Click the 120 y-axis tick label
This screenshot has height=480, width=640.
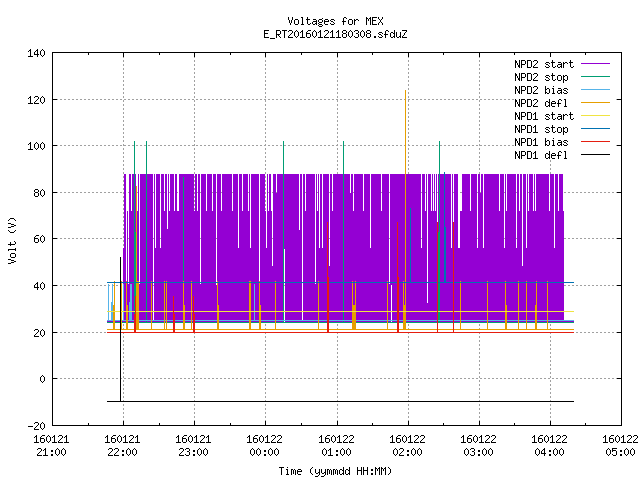point(36,100)
